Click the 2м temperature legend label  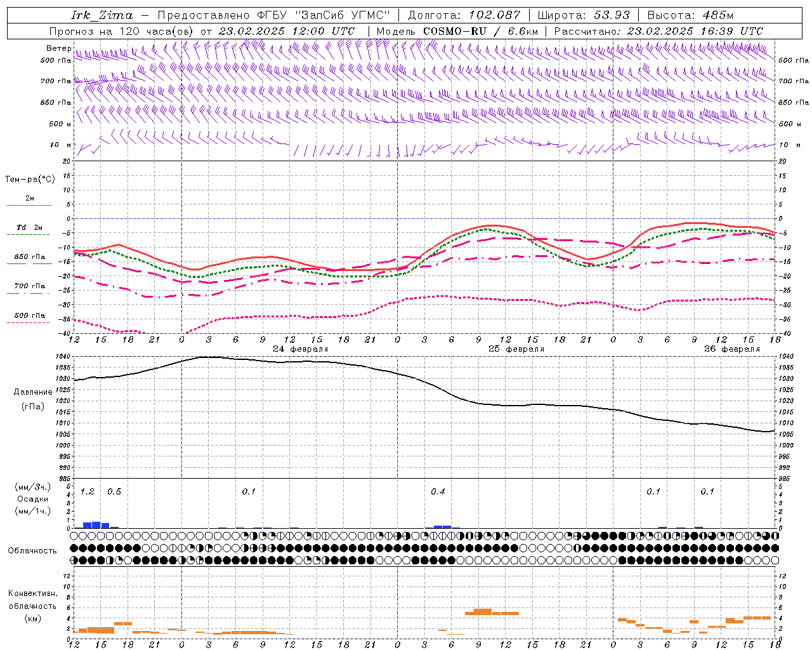pos(30,198)
